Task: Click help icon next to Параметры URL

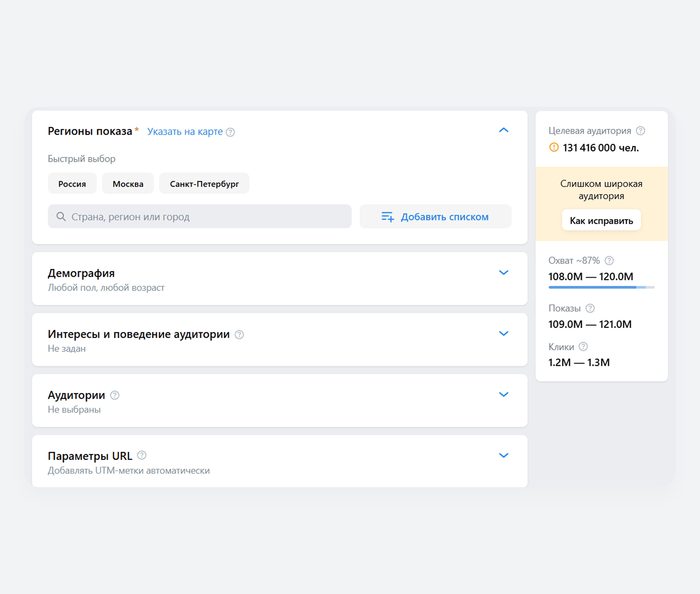Action: point(142,455)
